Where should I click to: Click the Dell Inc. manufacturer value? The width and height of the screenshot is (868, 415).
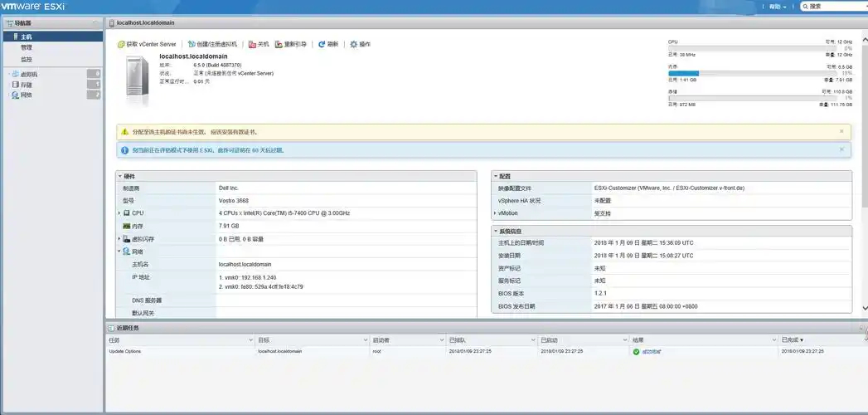pos(229,188)
